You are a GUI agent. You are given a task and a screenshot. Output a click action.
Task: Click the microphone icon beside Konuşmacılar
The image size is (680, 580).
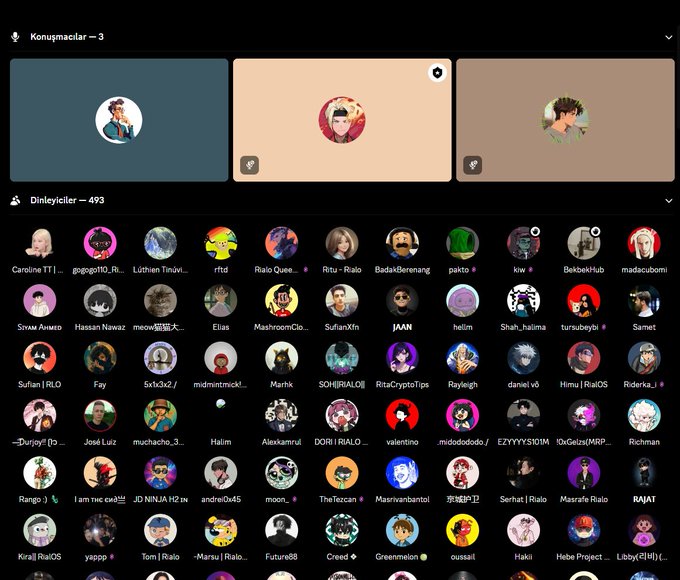coord(15,37)
